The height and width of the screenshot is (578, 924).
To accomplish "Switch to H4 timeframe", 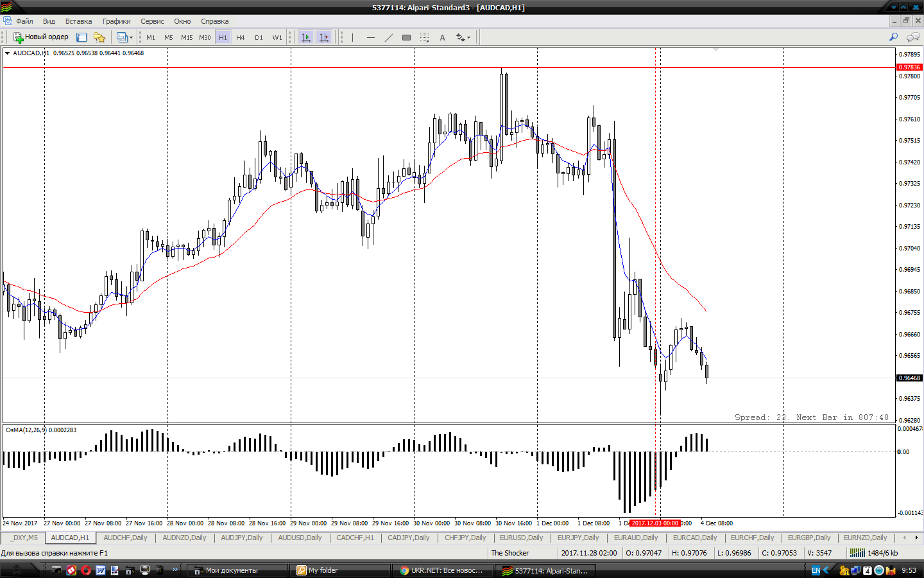I will click(241, 37).
